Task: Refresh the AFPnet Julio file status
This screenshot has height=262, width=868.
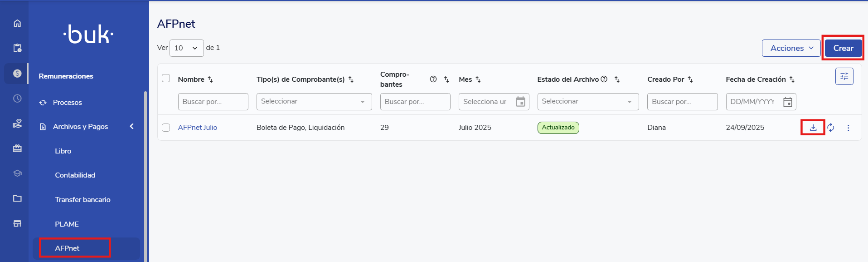Action: 830,128
